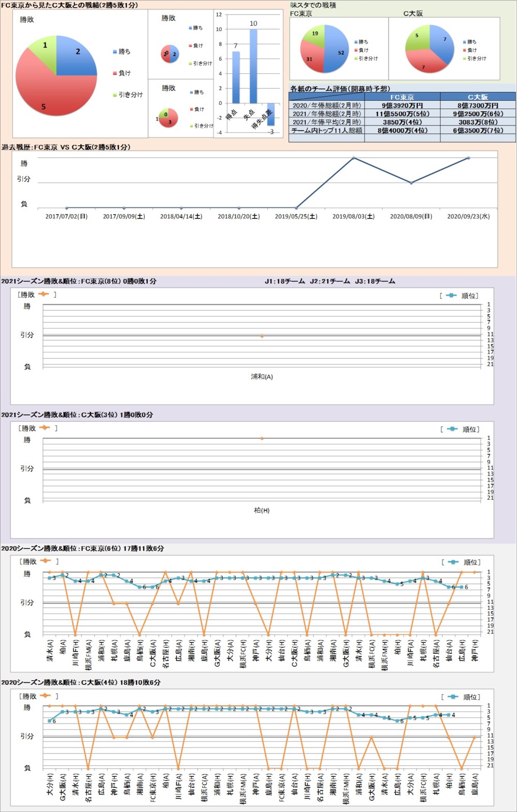This screenshot has width=517, height=812.
Task: Click table row label 2020/年俸総額(2月時)
Action: tap(327, 105)
